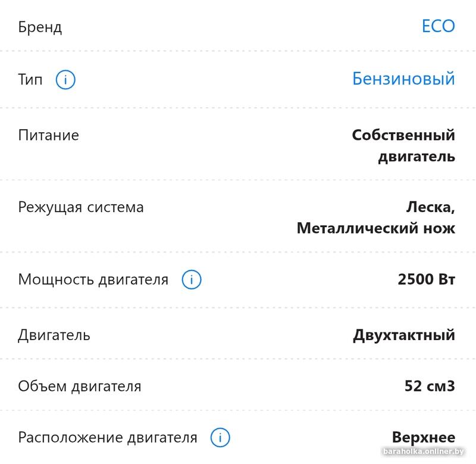This screenshot has width=476, height=464.
Task: Click the Двухтактный engine value
Action: click(x=404, y=335)
